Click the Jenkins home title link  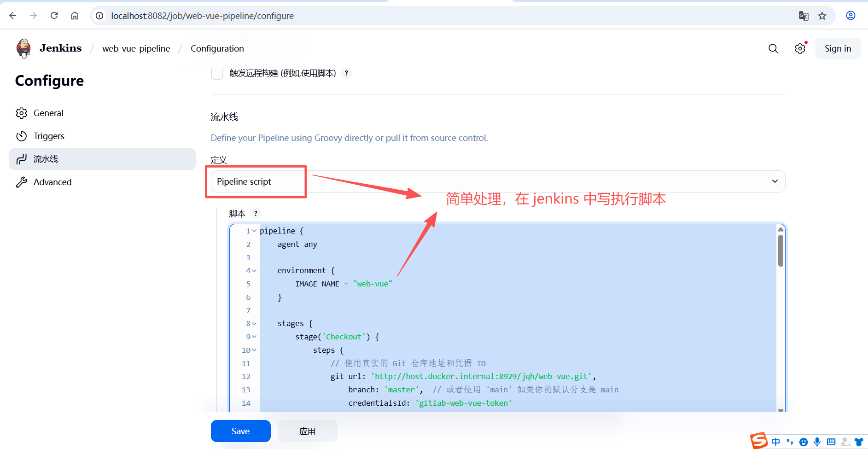[x=60, y=48]
